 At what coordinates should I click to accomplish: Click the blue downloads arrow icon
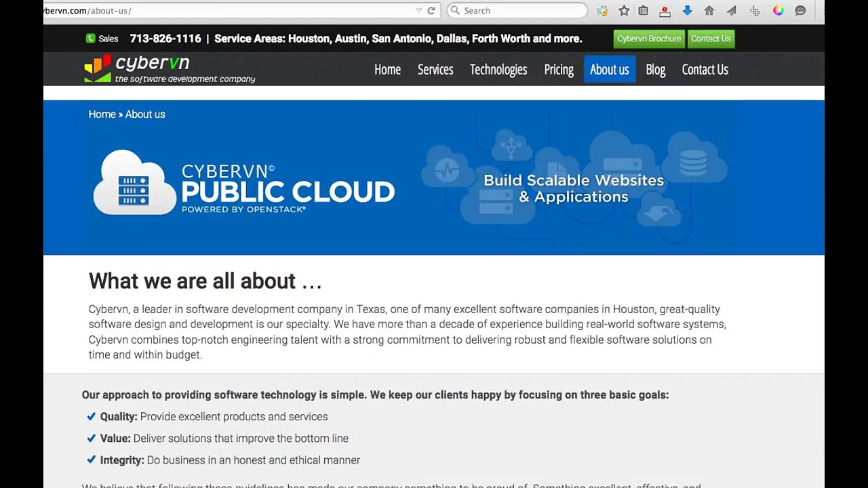[687, 10]
